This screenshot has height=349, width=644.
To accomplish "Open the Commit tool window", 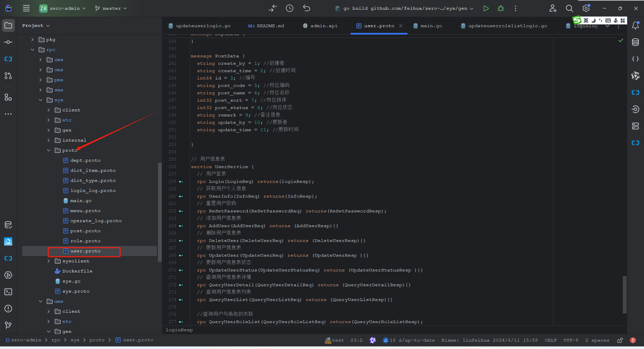I will [x=8, y=42].
